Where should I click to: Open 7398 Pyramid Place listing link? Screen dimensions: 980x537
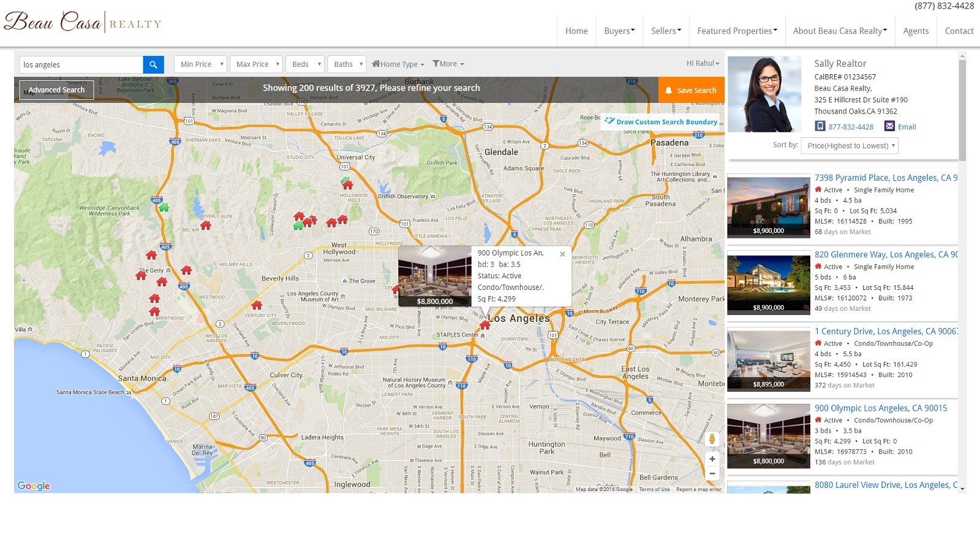click(886, 178)
